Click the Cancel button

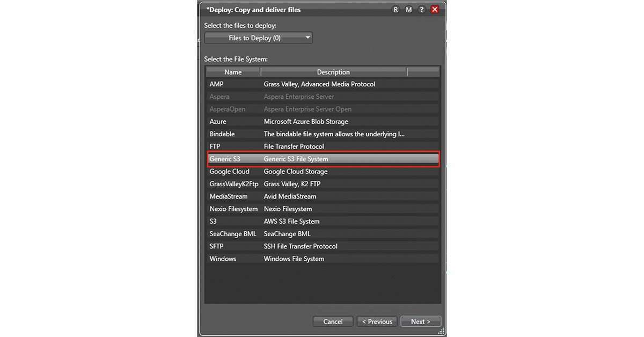point(333,321)
